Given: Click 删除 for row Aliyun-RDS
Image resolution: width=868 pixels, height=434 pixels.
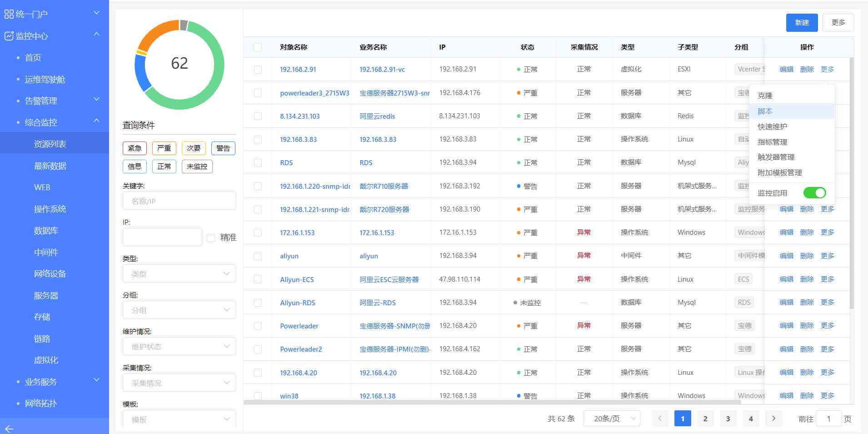Looking at the screenshot, I should [807, 303].
